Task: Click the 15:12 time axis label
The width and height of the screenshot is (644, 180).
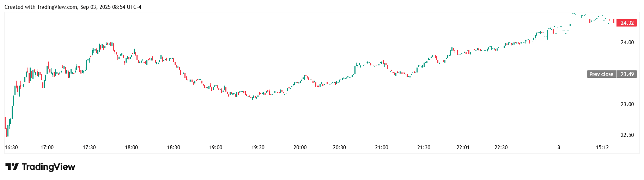Action: coord(602,147)
